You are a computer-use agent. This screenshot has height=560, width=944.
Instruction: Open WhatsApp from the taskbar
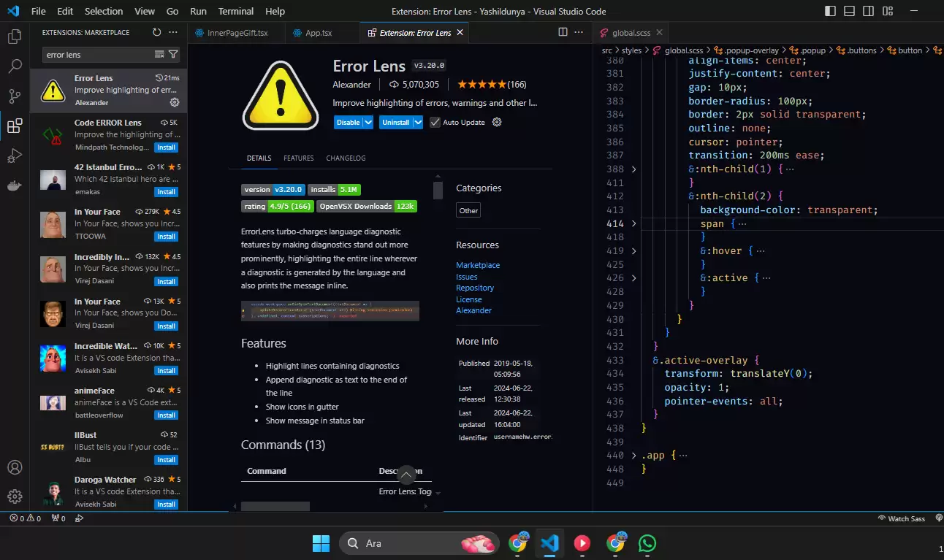pos(647,543)
